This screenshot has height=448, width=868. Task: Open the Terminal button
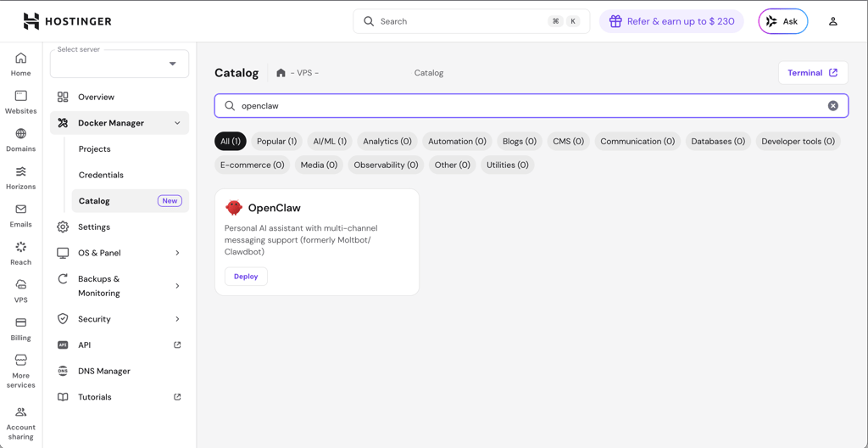point(813,73)
